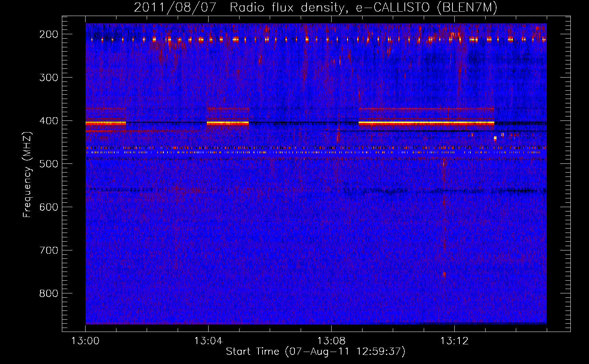589x364 pixels.
Task: Click the long bright 400 MHz band after 13:09
Action: [x=426, y=123]
